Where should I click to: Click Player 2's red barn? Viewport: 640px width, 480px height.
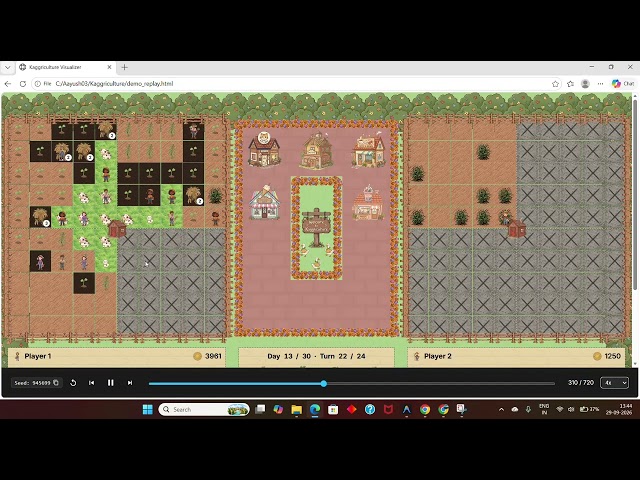517,229
